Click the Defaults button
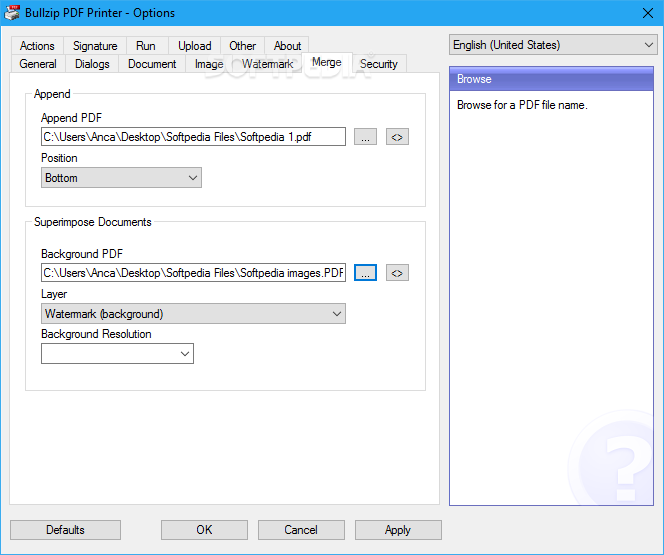The image size is (664, 555). pyautogui.click(x=65, y=530)
